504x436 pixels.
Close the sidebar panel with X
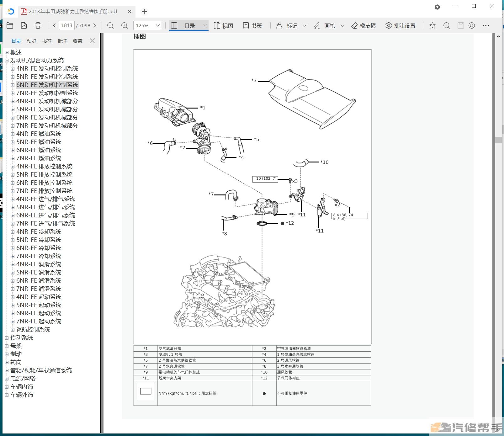click(x=92, y=41)
